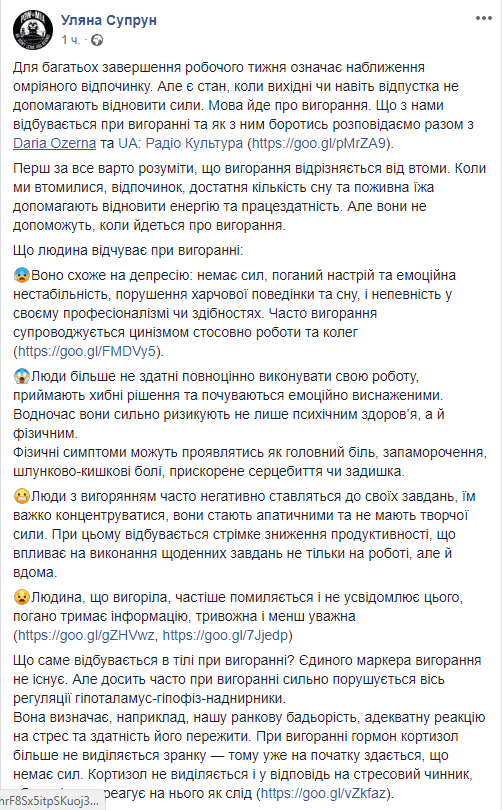Click the paragraph starting Перш за все
This screenshot has width=502, height=810.
[x=249, y=197]
